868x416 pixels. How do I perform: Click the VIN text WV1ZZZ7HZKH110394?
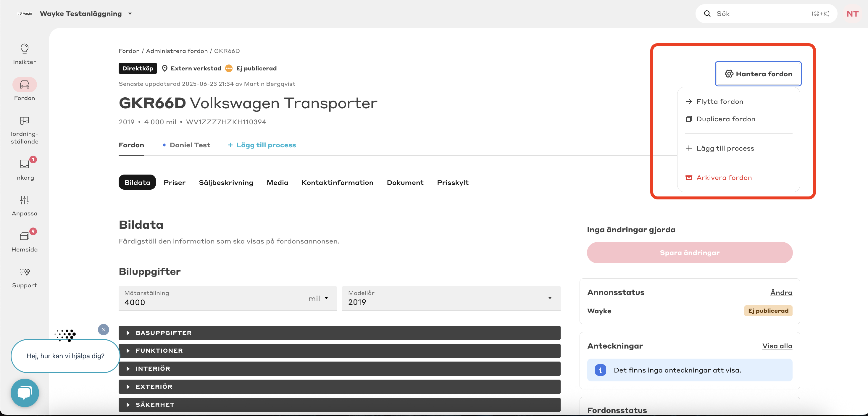(x=226, y=122)
